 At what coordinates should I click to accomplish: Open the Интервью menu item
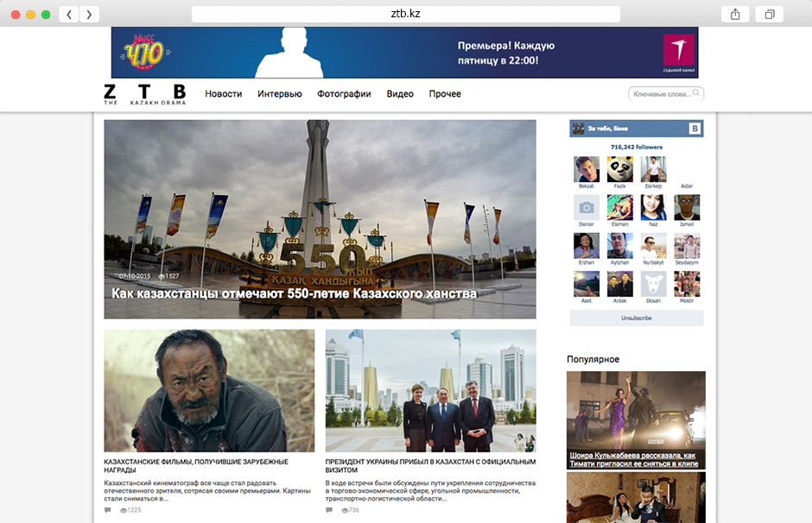tap(279, 94)
